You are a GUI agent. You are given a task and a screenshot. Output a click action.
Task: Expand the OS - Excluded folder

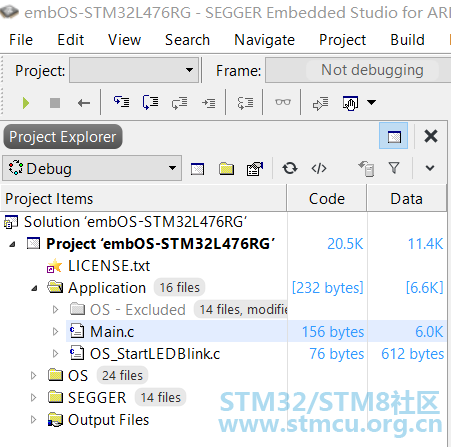pos(56,310)
